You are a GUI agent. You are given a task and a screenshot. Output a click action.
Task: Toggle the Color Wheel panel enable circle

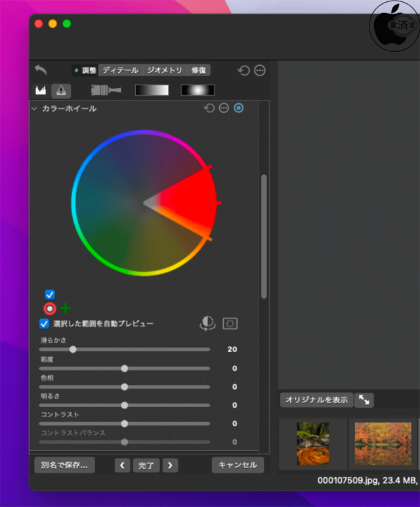(239, 108)
